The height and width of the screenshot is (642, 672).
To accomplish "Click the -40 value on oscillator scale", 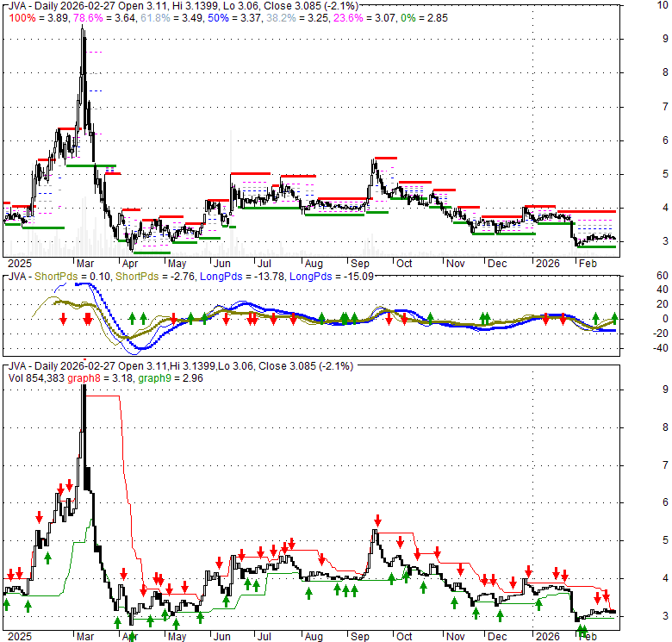I will pyautogui.click(x=661, y=348).
